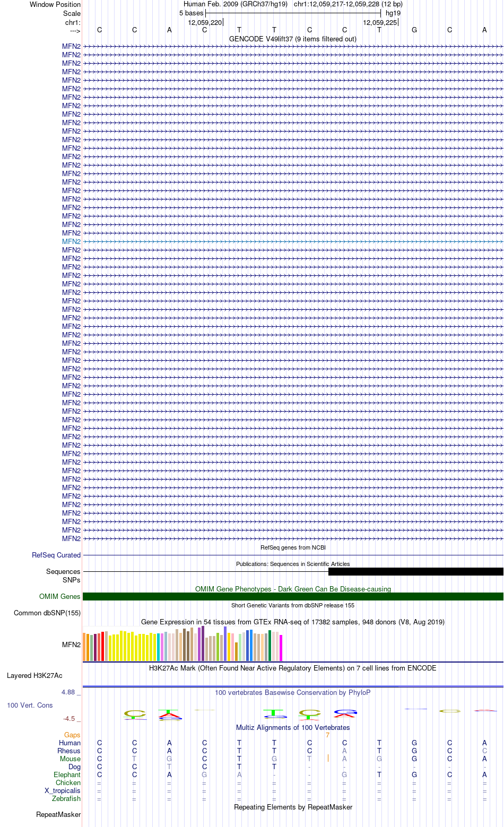Click the SNPs track label

[72, 580]
